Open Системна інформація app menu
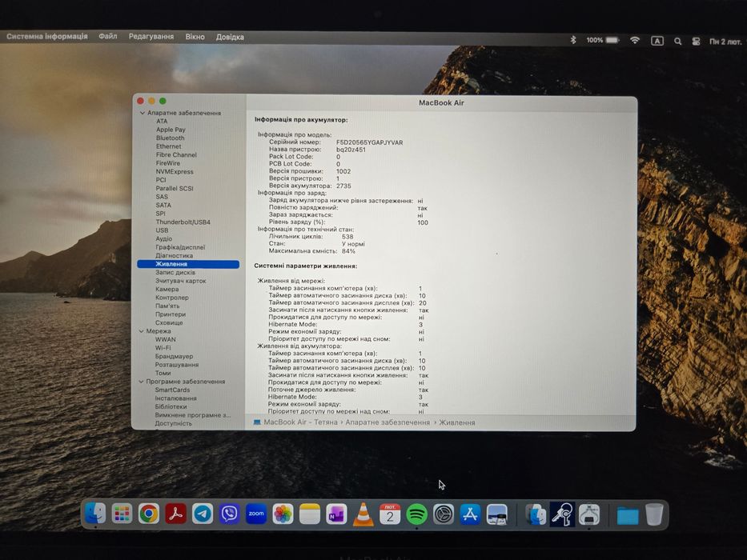Image resolution: width=747 pixels, height=560 pixels. click(x=46, y=36)
